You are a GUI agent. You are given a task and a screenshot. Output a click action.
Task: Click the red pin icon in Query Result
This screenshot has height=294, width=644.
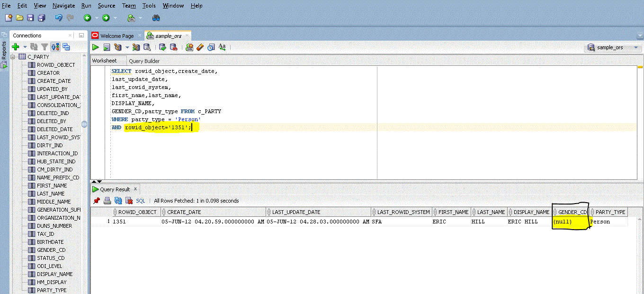(97, 201)
